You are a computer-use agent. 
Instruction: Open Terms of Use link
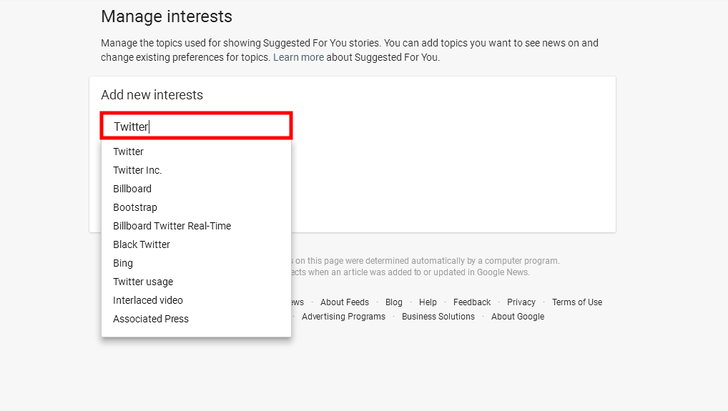click(x=577, y=302)
